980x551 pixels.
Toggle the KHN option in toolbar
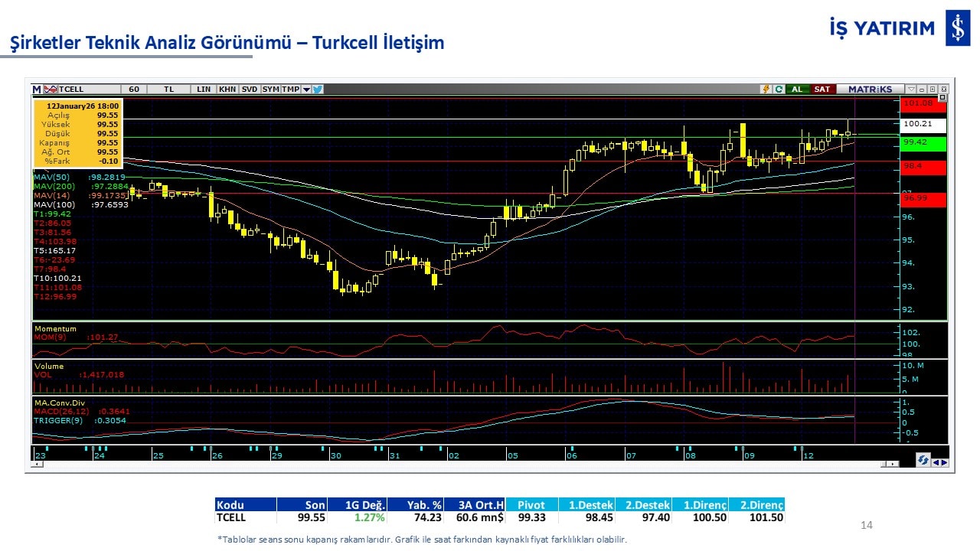[x=227, y=89]
